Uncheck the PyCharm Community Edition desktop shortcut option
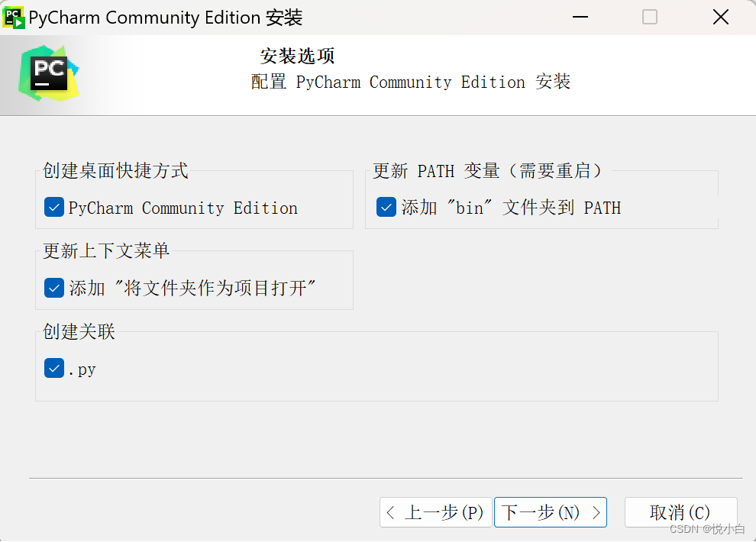 (53, 207)
